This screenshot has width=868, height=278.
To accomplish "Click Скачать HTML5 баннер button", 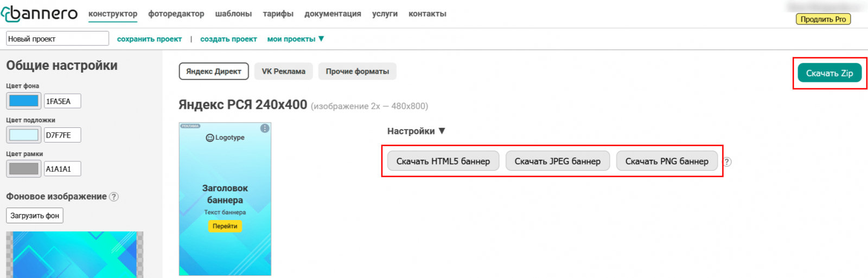I will (x=443, y=161).
